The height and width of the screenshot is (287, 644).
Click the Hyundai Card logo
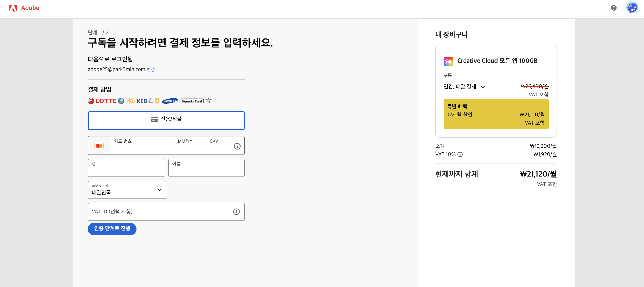point(192,101)
